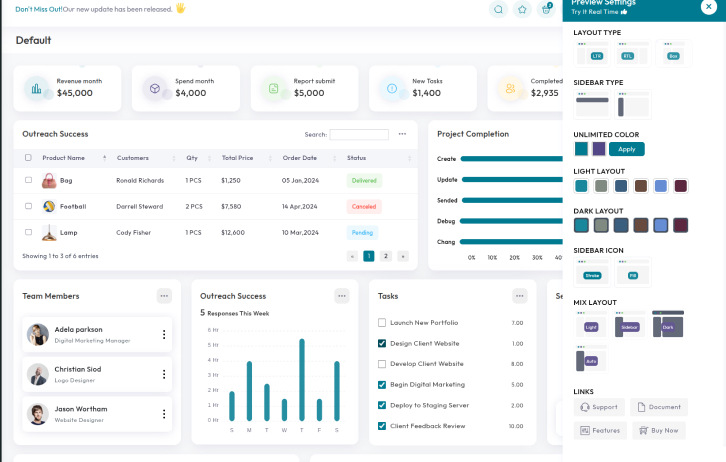Choose the Stroke sidebar icon style
726x462 pixels.
591,272
